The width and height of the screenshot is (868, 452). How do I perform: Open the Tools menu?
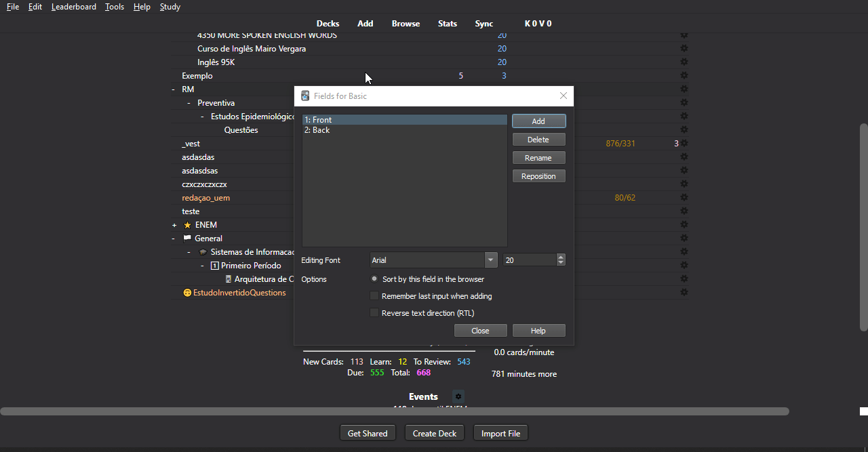coord(115,7)
